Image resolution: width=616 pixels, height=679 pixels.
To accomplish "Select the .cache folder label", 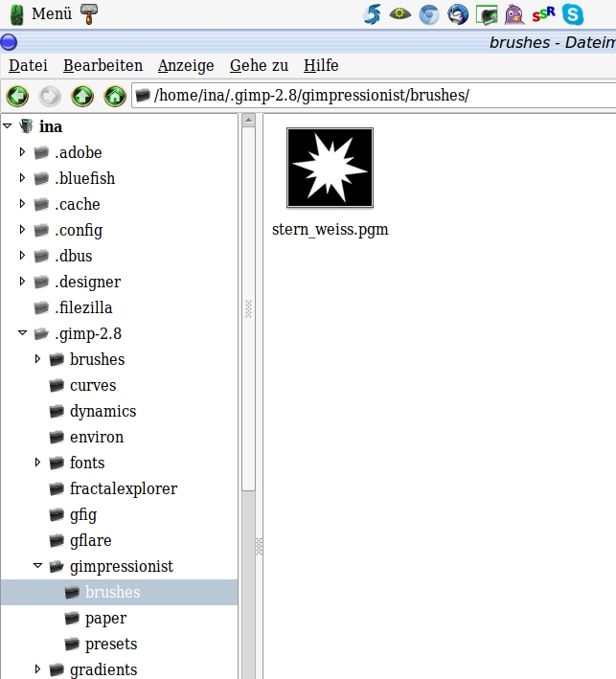I will [77, 204].
